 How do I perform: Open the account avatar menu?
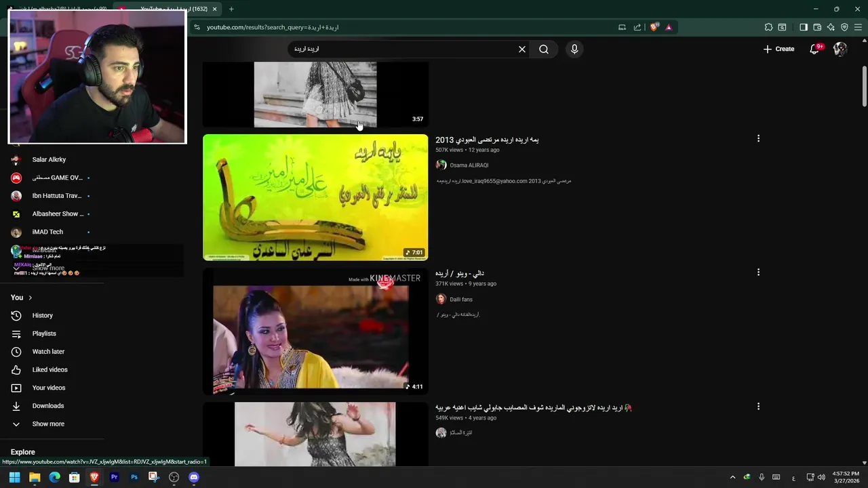(840, 49)
